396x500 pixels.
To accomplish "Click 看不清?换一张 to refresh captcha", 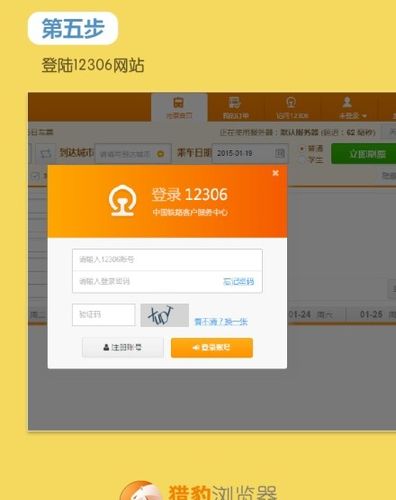I will tap(221, 322).
